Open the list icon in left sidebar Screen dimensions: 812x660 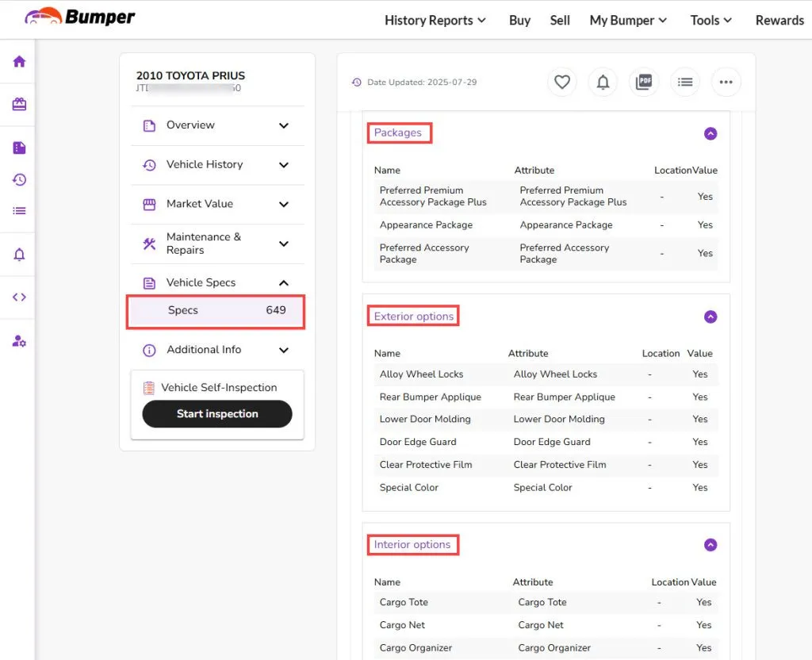19,211
